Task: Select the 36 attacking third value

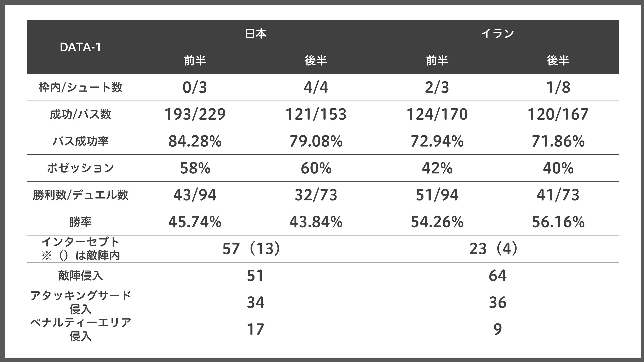Action: [x=497, y=303]
